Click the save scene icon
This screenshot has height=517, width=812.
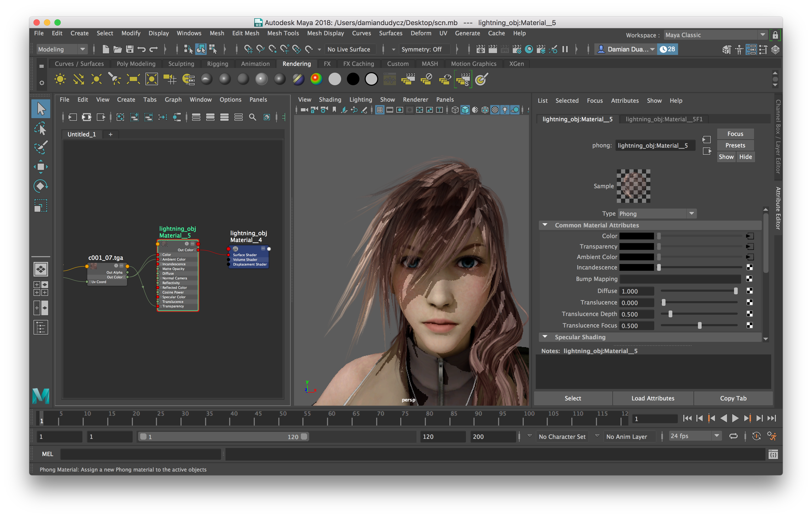pyautogui.click(x=129, y=49)
